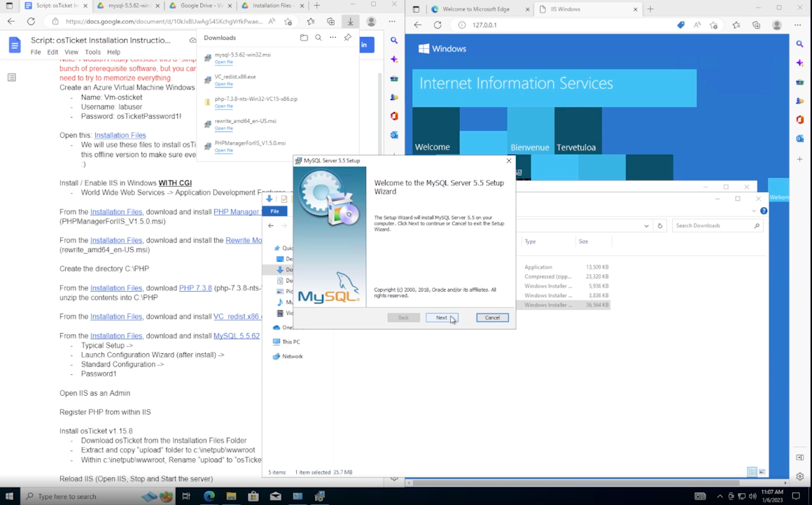
Task: Refresh File Explorer folder view
Action: pos(659,226)
